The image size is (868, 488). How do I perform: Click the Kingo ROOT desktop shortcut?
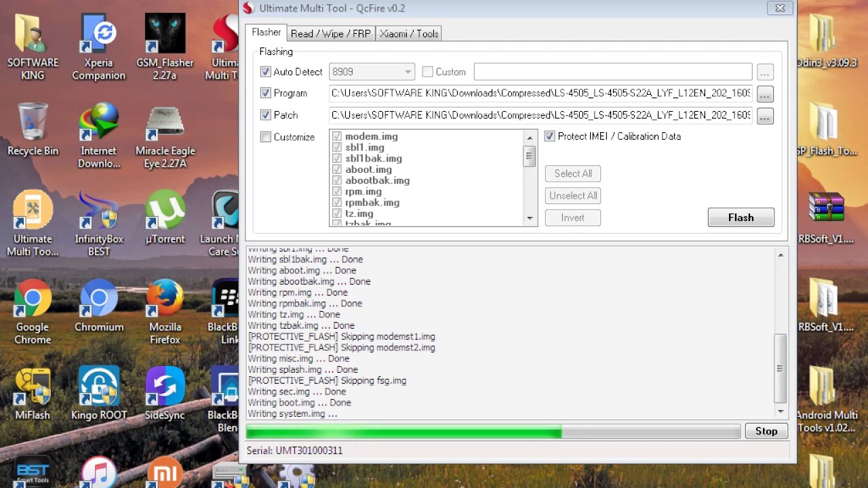pyautogui.click(x=99, y=392)
